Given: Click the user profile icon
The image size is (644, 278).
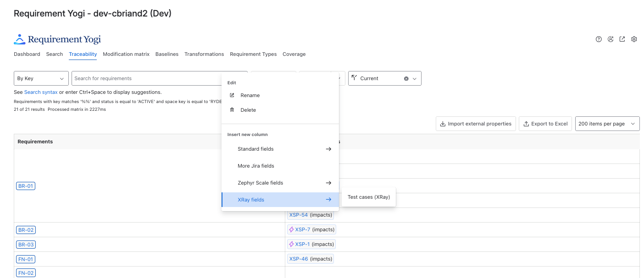Looking at the screenshot, I should click(x=611, y=39).
